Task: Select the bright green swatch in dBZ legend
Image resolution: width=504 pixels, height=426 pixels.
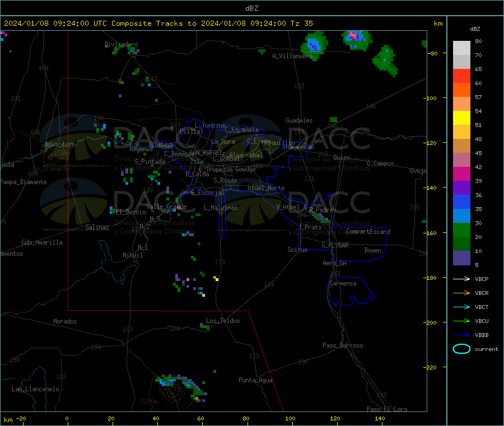Action: click(x=461, y=230)
